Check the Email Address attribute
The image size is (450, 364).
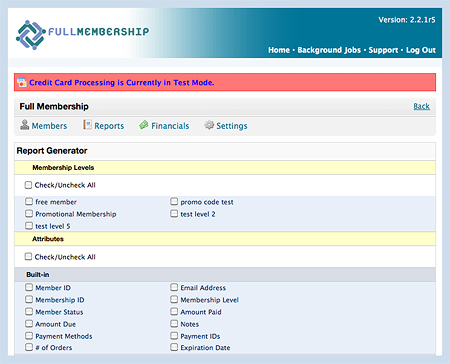[174, 287]
